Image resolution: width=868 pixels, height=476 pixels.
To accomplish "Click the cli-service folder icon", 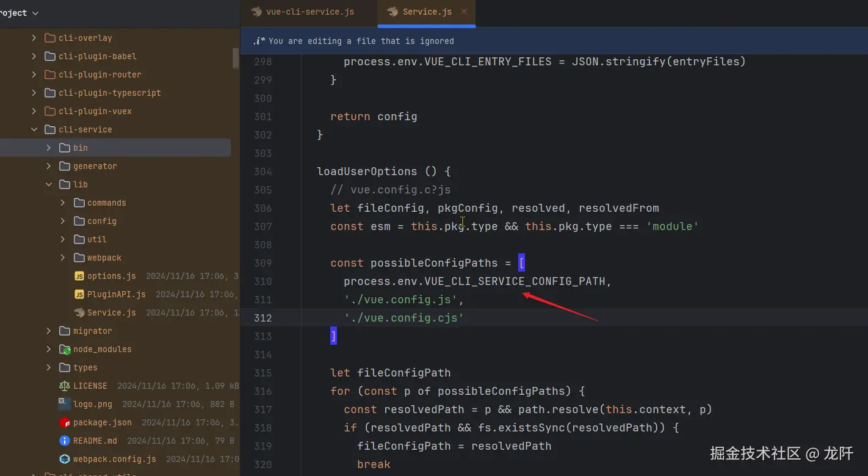I will [x=50, y=129].
